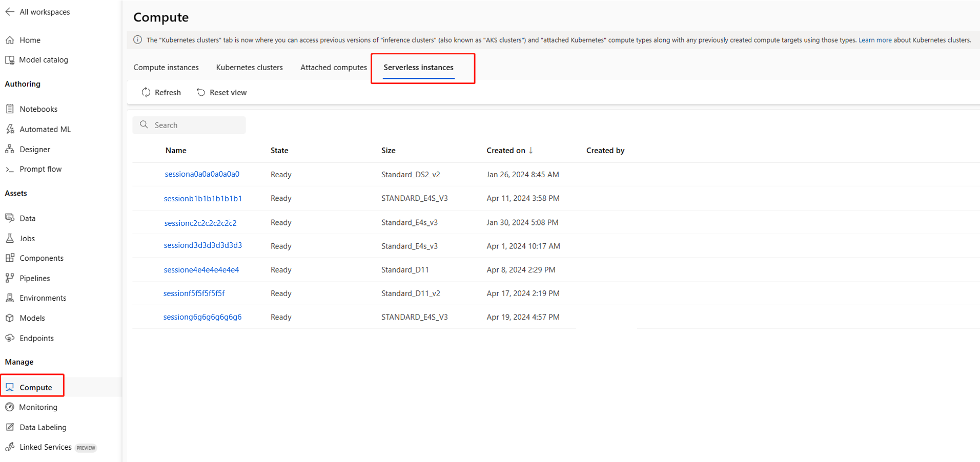Sort table by Name column header
The image size is (980, 462).
[176, 151]
